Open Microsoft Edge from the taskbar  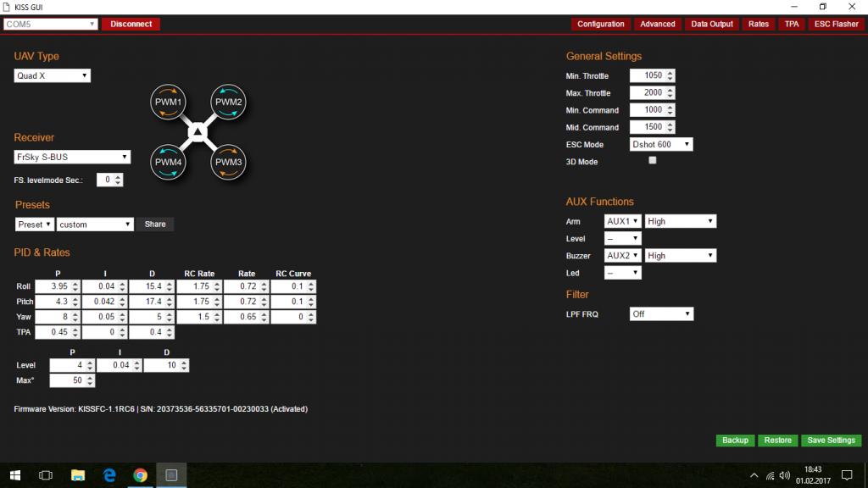[x=109, y=474]
